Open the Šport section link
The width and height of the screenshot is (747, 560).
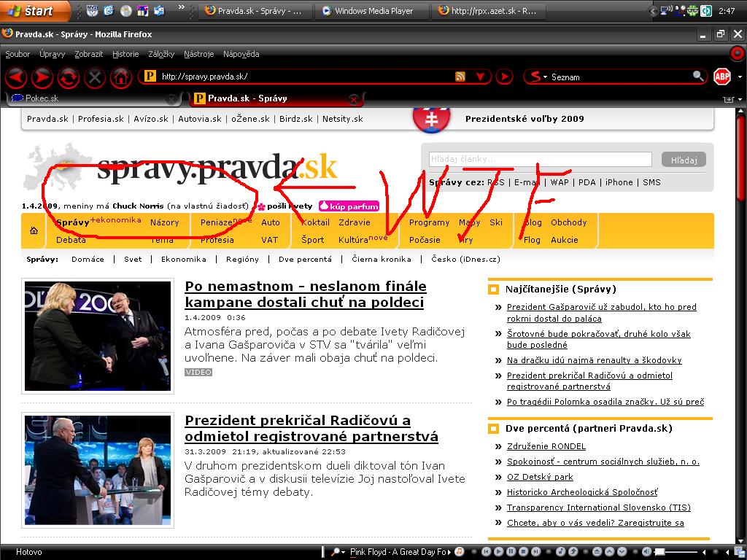point(312,240)
